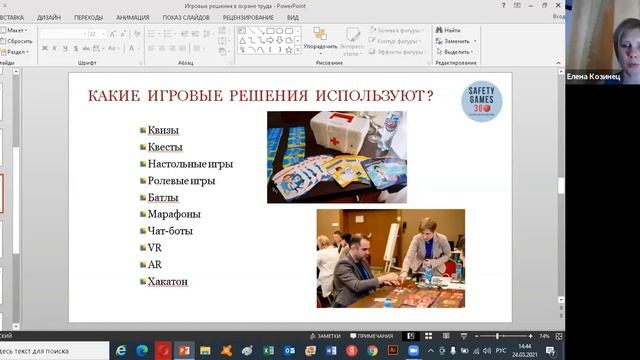Click the Заменить replace button
The height and width of the screenshot is (360, 640).
tap(456, 41)
